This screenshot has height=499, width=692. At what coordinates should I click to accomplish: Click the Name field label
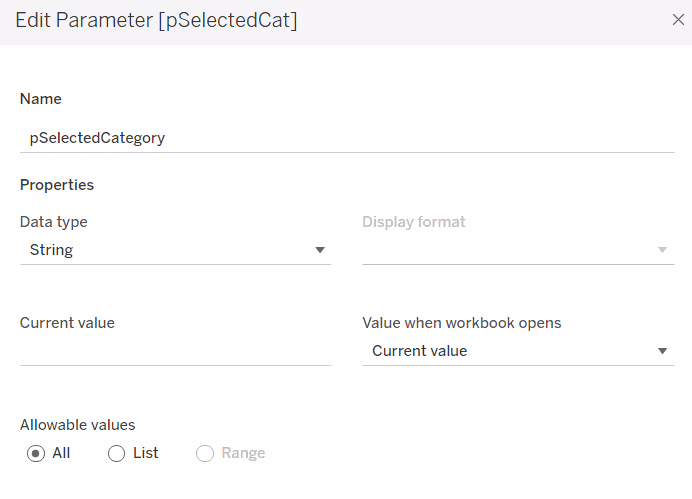pyautogui.click(x=41, y=99)
